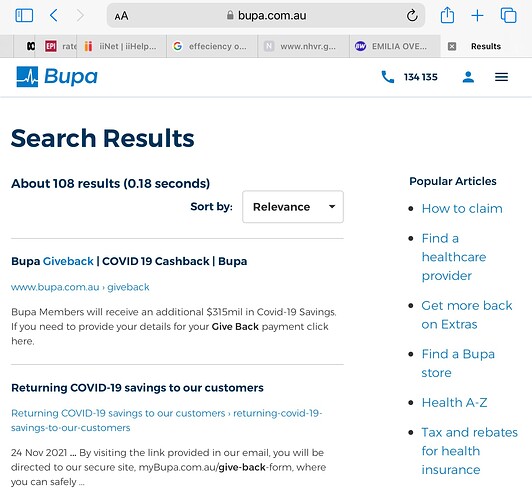Close the Results tab
The width and height of the screenshot is (532, 500).
click(x=452, y=46)
